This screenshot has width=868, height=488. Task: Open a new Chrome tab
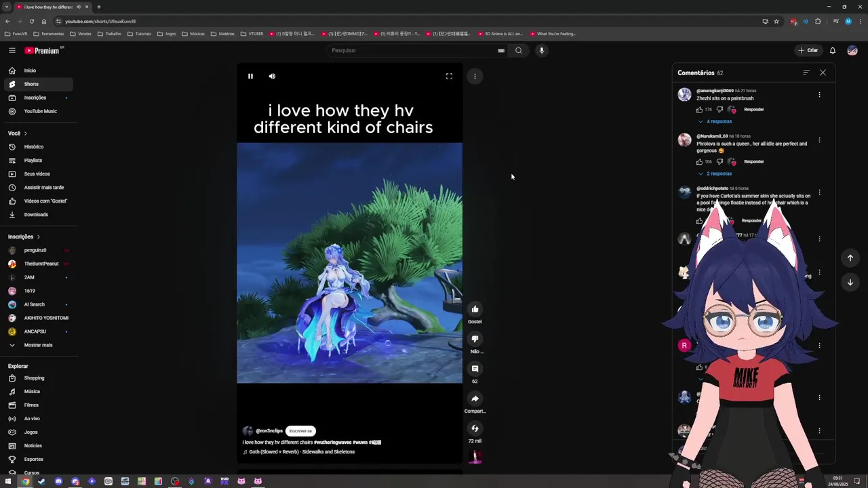point(99,7)
